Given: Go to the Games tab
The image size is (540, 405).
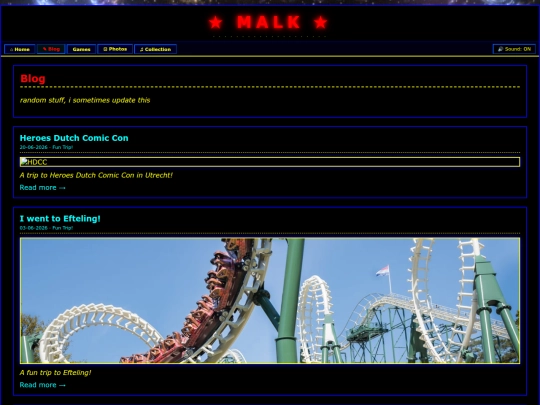Looking at the screenshot, I should click(81, 49).
